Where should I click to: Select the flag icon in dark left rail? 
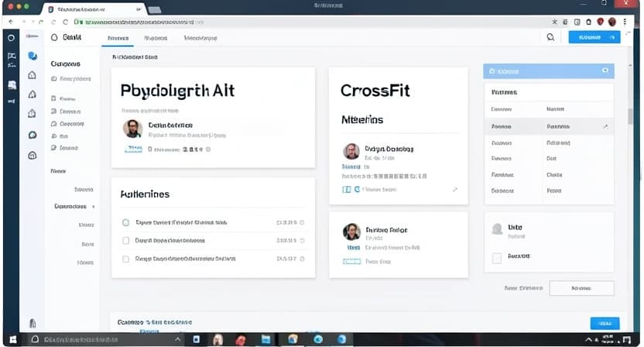[12, 56]
